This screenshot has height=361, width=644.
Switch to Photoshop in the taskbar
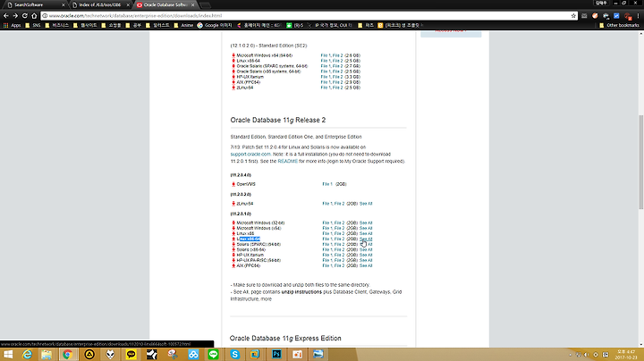click(x=276, y=355)
